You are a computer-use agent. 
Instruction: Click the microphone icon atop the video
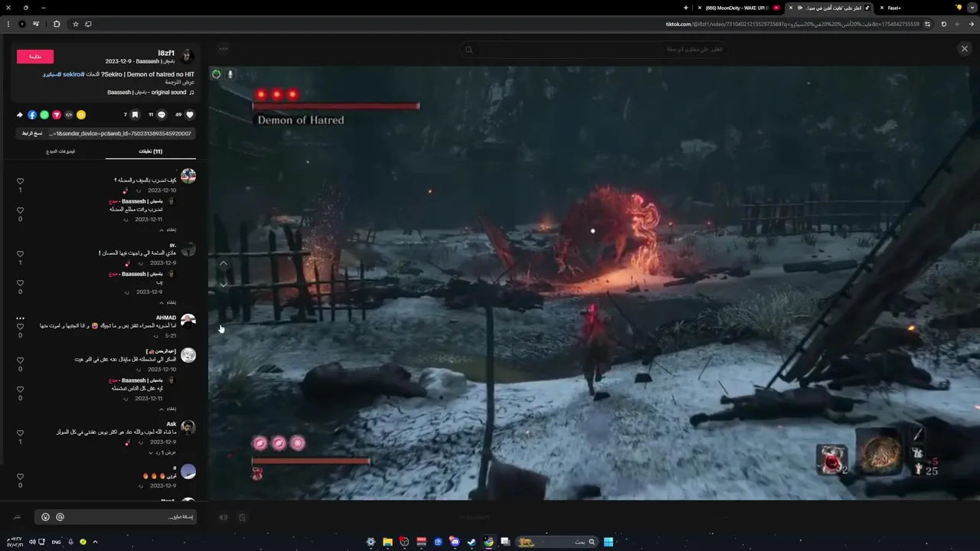[x=230, y=74]
